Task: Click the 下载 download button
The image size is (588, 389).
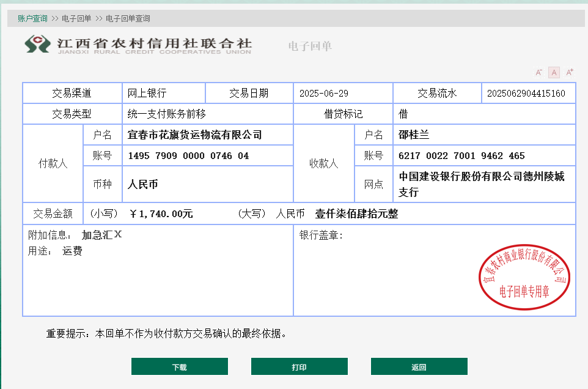Action: (x=180, y=366)
